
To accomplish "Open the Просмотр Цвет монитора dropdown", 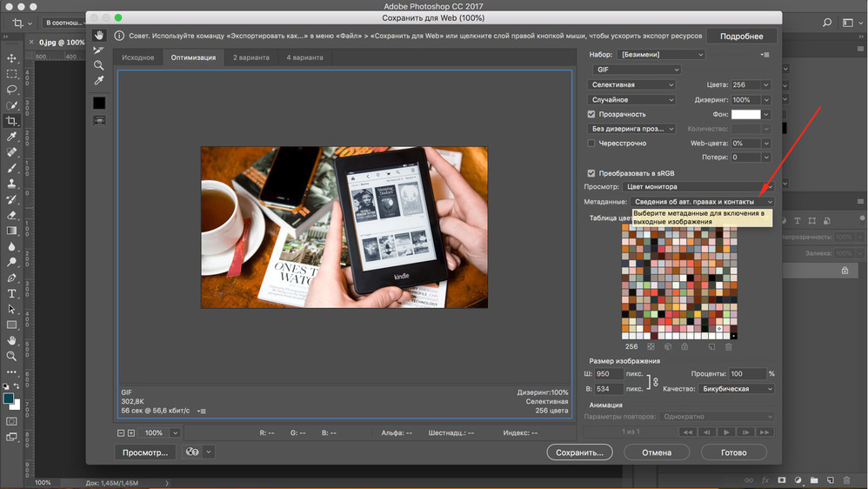I will pos(698,186).
